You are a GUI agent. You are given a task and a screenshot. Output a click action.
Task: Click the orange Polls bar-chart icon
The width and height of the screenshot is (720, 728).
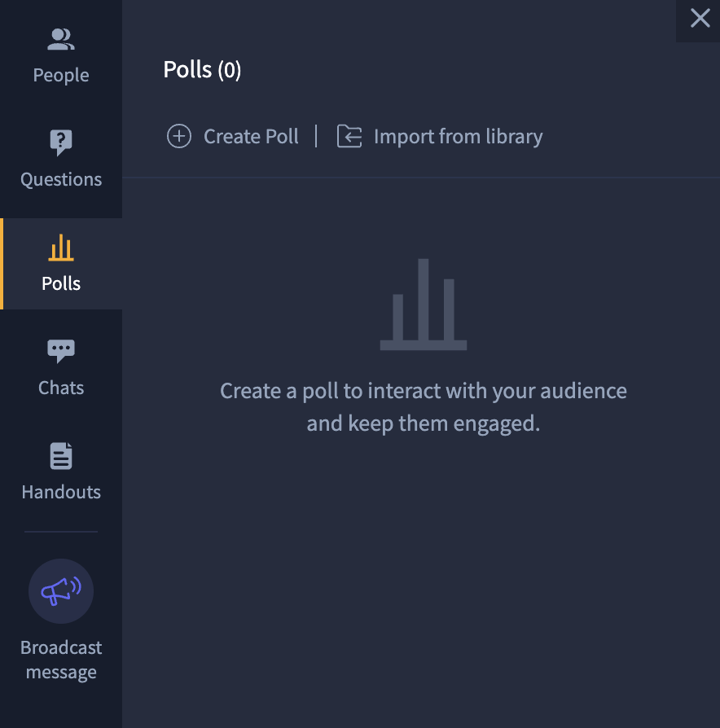coord(61,248)
